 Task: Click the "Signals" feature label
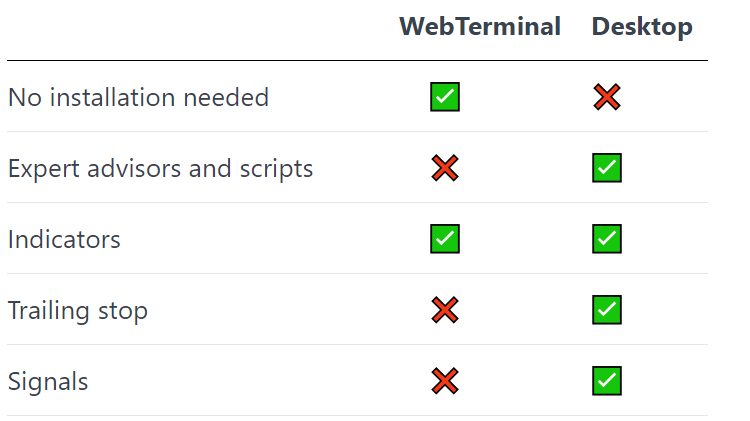tap(48, 382)
